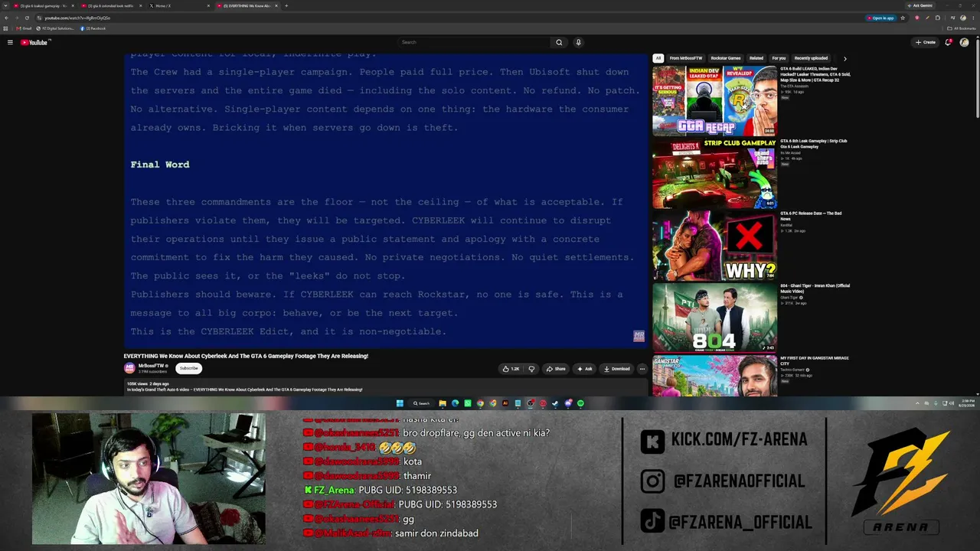Viewport: 980px width, 551px height.
Task: Open the Gmail bookmark
Action: 24,28
